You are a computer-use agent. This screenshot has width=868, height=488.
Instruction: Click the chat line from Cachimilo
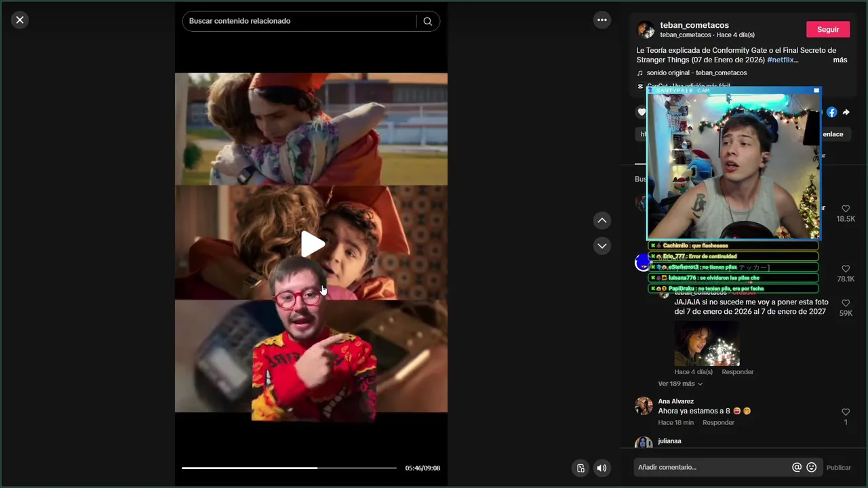pos(733,245)
